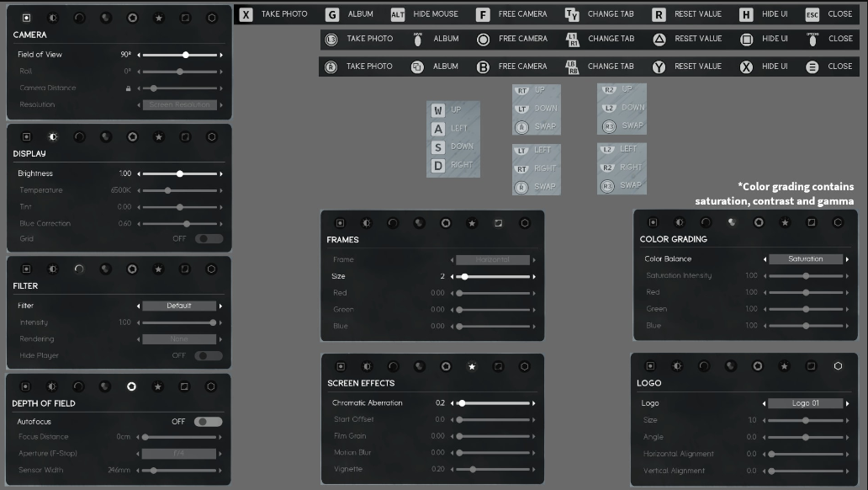The image size is (868, 490).
Task: Click the Y button icon beside Reset Value
Action: pos(659,67)
